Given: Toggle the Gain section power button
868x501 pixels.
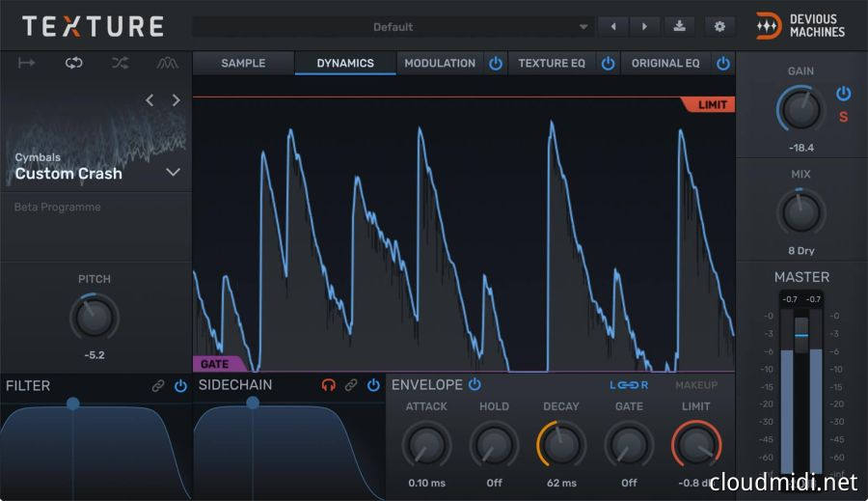Looking at the screenshot, I should click(x=843, y=93).
